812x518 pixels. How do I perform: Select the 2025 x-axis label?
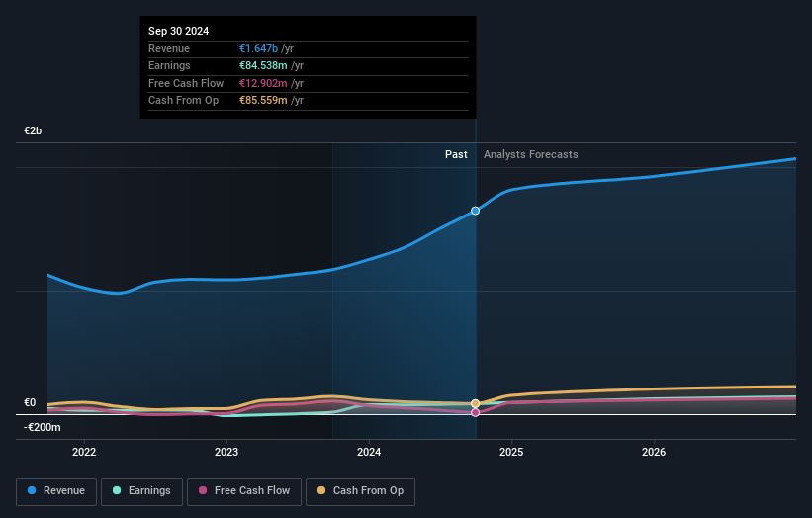511,452
